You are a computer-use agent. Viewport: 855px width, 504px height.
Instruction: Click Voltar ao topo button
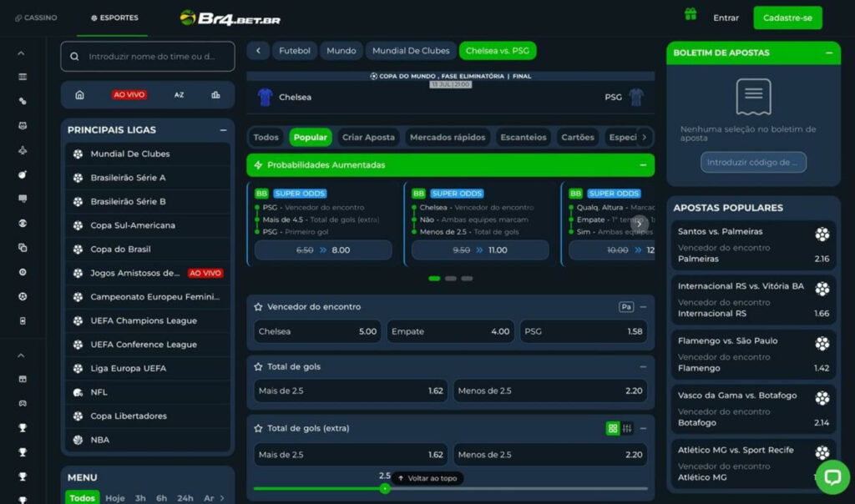pos(427,478)
